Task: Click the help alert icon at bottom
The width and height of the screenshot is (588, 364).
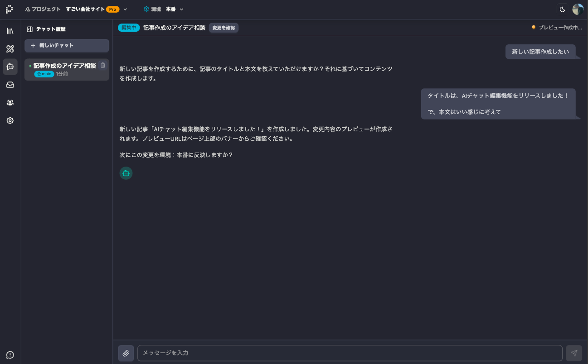Action: (x=10, y=354)
